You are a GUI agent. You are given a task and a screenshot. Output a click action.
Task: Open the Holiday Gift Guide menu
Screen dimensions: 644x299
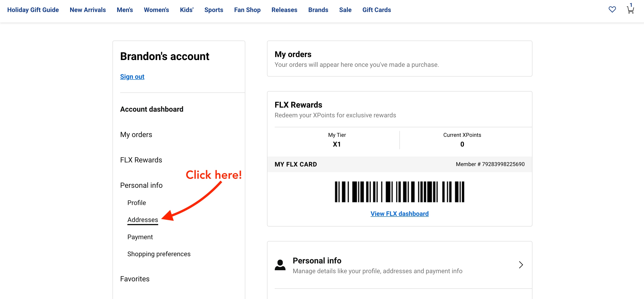[x=33, y=10]
